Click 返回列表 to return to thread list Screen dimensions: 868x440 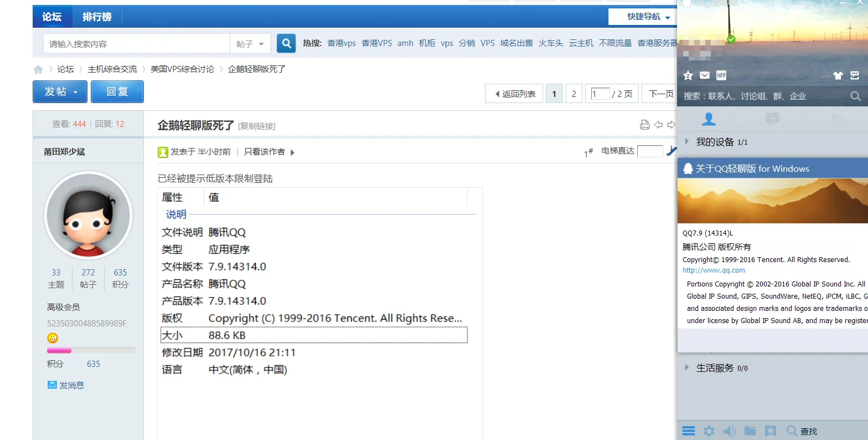coord(514,94)
